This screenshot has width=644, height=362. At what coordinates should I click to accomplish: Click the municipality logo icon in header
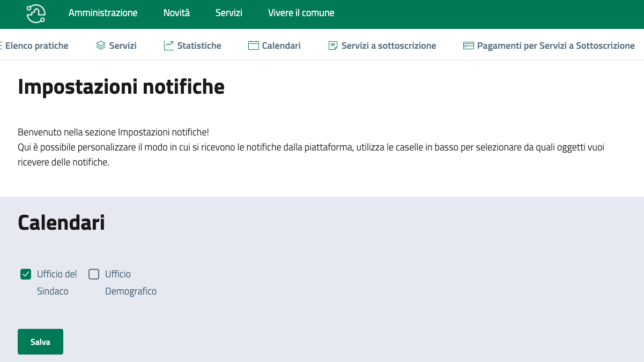(x=36, y=13)
